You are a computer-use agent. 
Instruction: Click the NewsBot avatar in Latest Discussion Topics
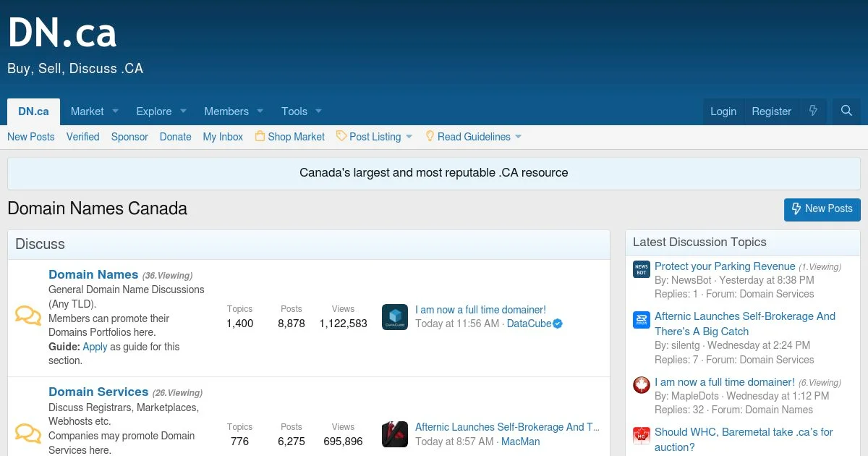pyautogui.click(x=642, y=269)
